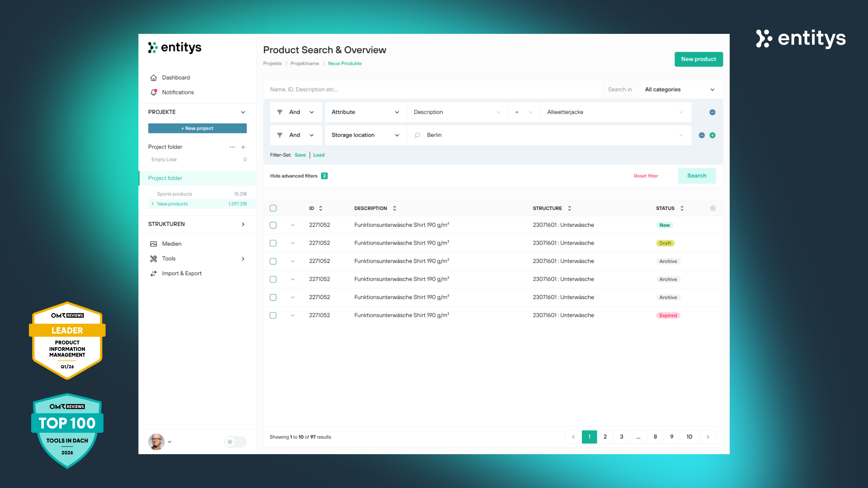Click the Medien image icon
868x488 pixels.
154,244
